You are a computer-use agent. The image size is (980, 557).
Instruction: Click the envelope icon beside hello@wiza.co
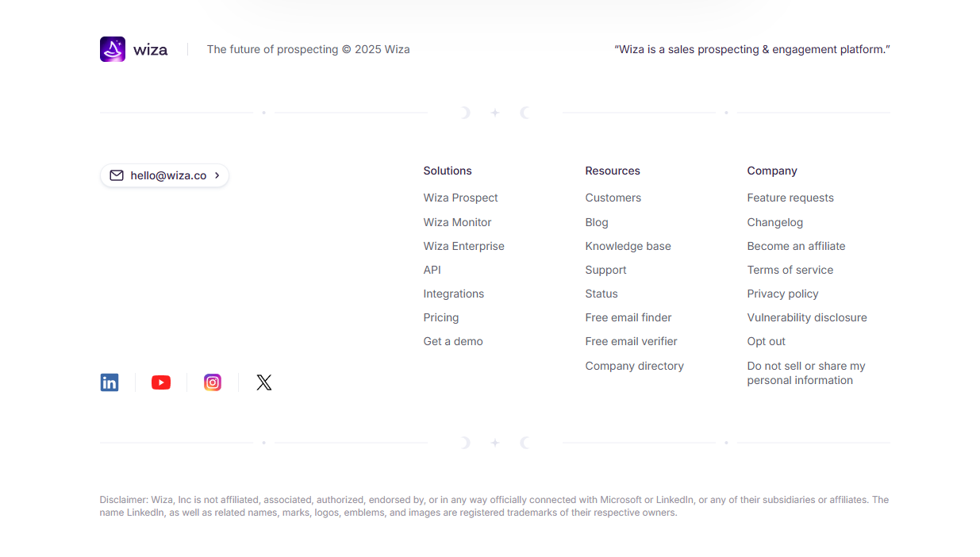117,175
